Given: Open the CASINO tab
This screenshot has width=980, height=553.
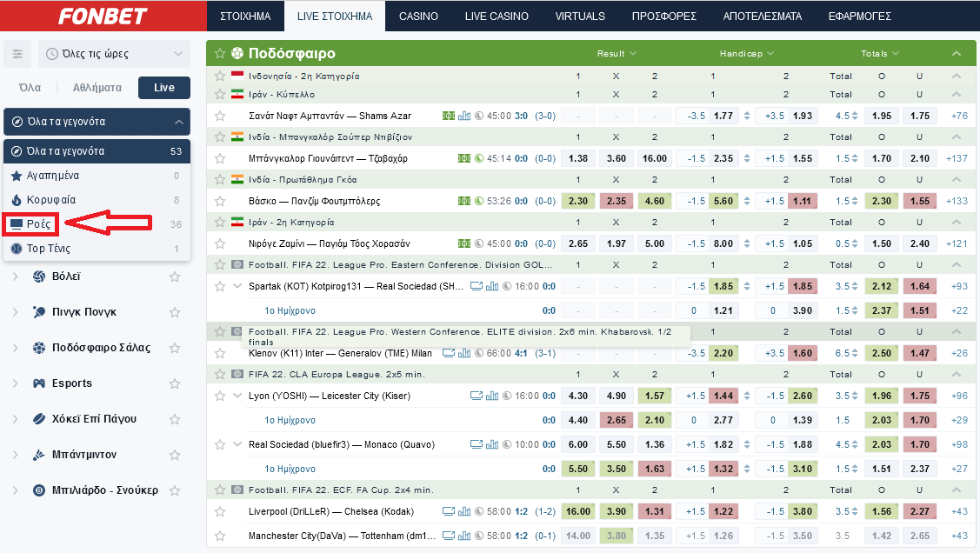Looking at the screenshot, I should [x=418, y=17].
